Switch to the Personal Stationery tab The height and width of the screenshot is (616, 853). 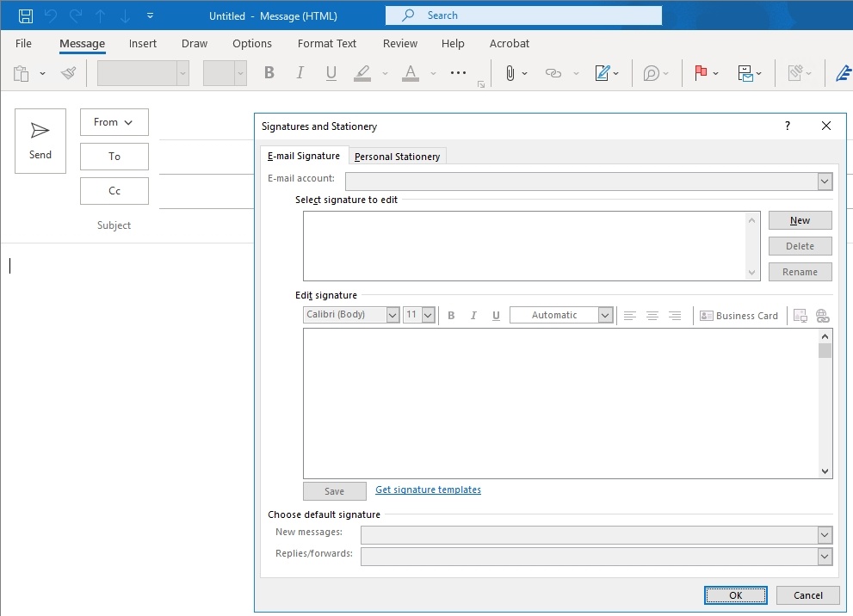(x=397, y=157)
